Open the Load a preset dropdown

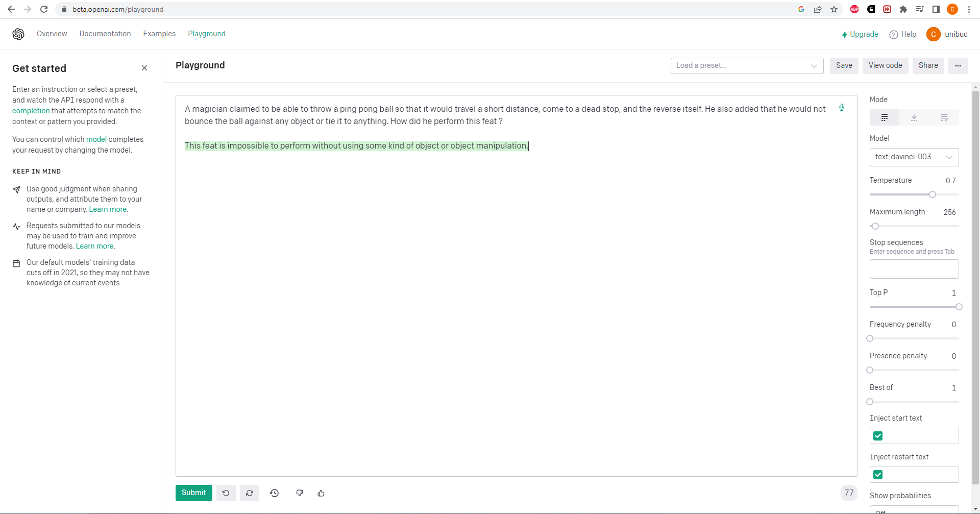tap(747, 66)
